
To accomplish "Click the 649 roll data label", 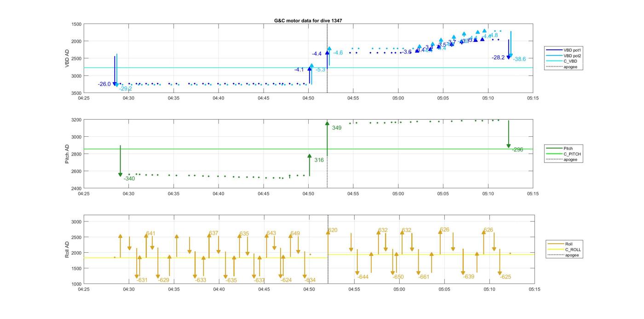I will [295, 233].
